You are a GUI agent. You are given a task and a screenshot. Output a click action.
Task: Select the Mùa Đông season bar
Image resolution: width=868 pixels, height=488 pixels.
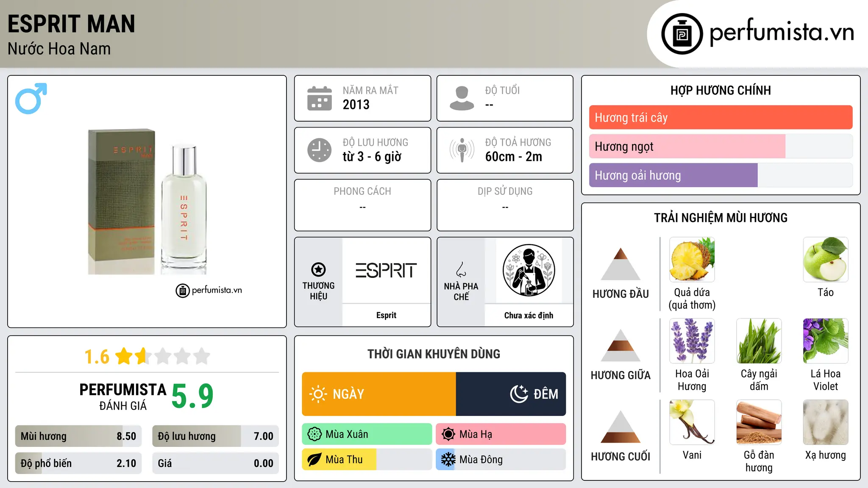point(501,460)
